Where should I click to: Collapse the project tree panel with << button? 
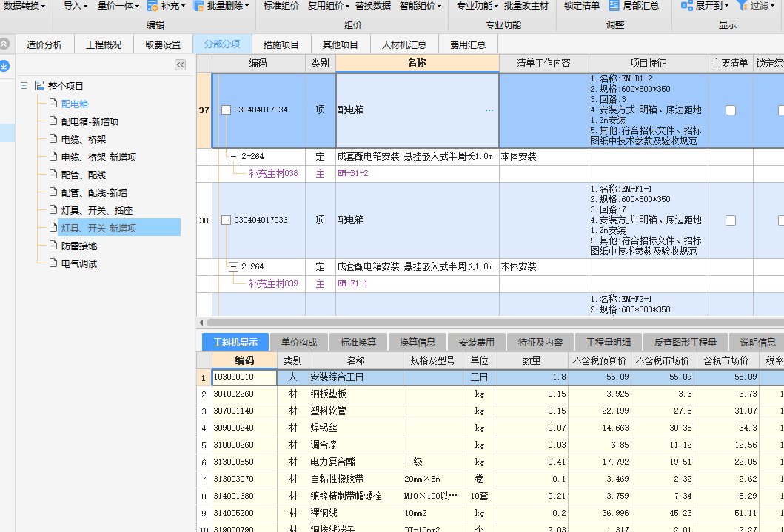click(180, 64)
